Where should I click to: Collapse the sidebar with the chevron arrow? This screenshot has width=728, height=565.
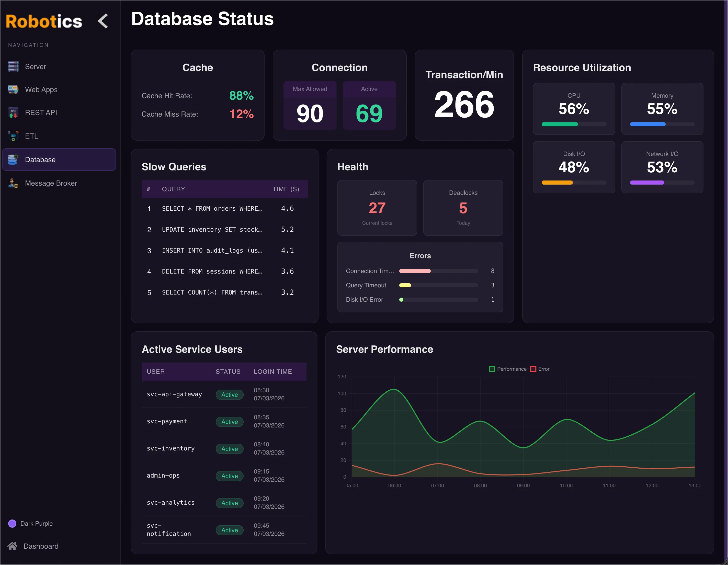click(103, 21)
